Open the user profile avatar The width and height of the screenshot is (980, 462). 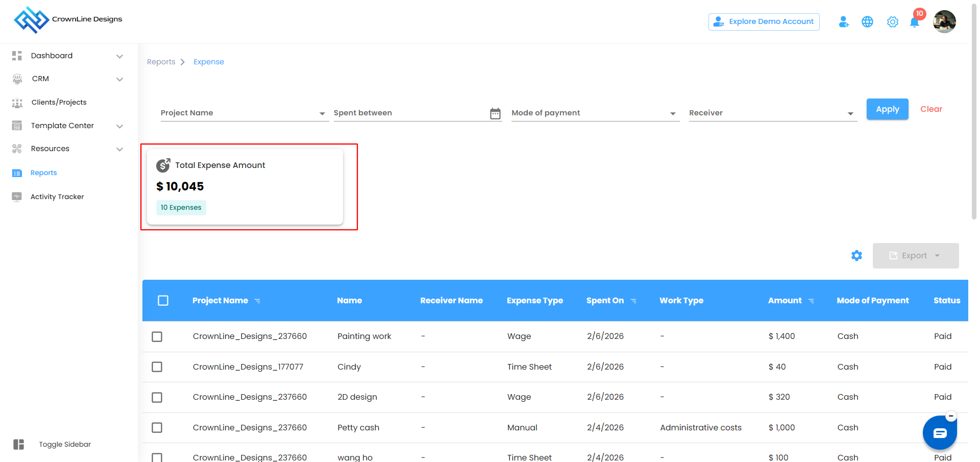[944, 21]
